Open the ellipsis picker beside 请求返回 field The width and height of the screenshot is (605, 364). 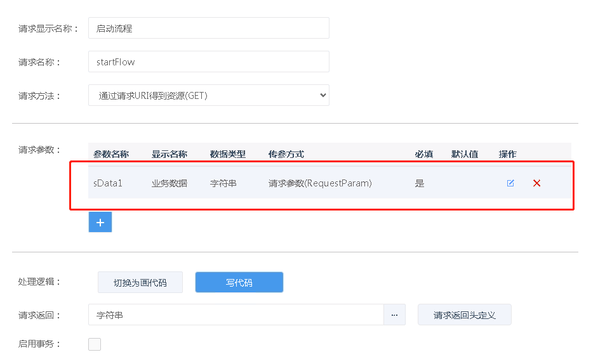394,315
